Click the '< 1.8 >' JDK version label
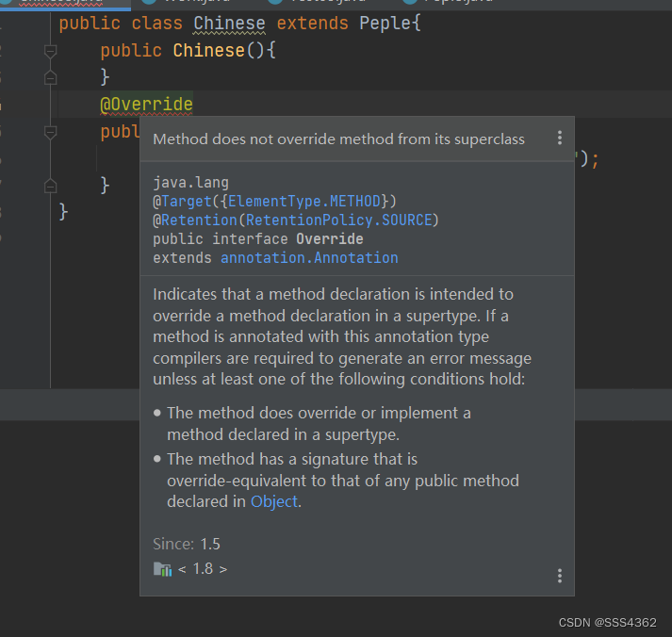672x637 pixels. click(x=203, y=569)
